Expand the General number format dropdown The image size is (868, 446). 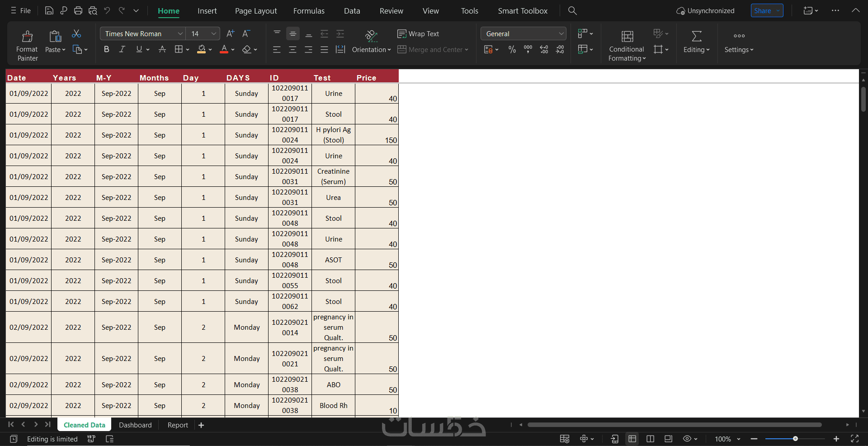click(x=524, y=33)
